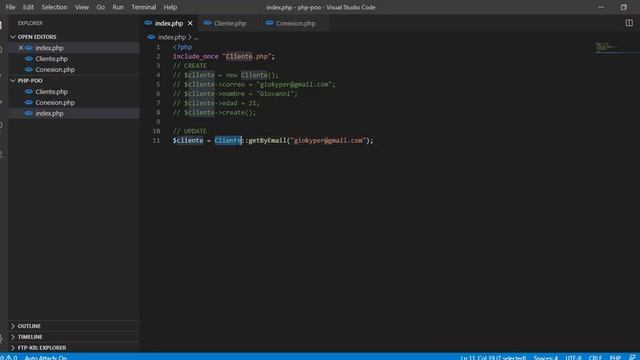Select index.php in the PHP-POO folder

tap(73, 113)
